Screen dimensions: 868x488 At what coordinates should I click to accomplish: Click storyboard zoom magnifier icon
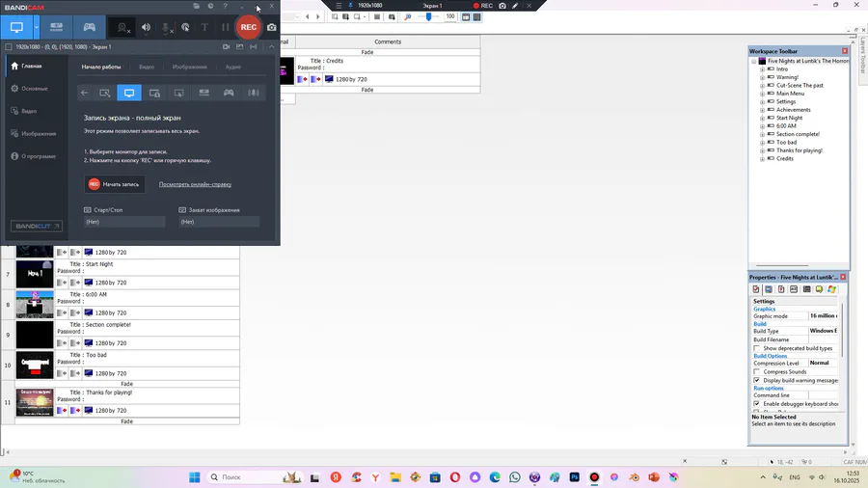[x=408, y=17]
